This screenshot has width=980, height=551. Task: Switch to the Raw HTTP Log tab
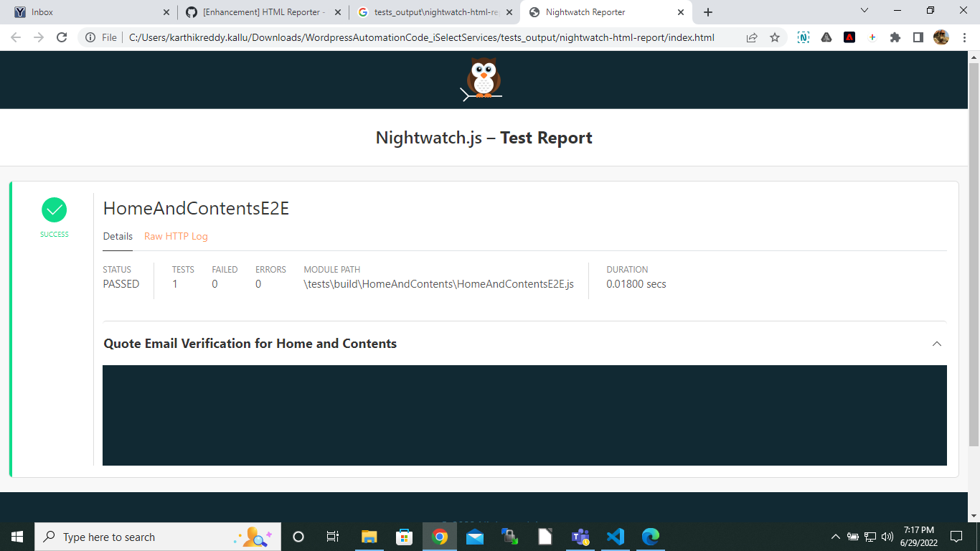[176, 236]
